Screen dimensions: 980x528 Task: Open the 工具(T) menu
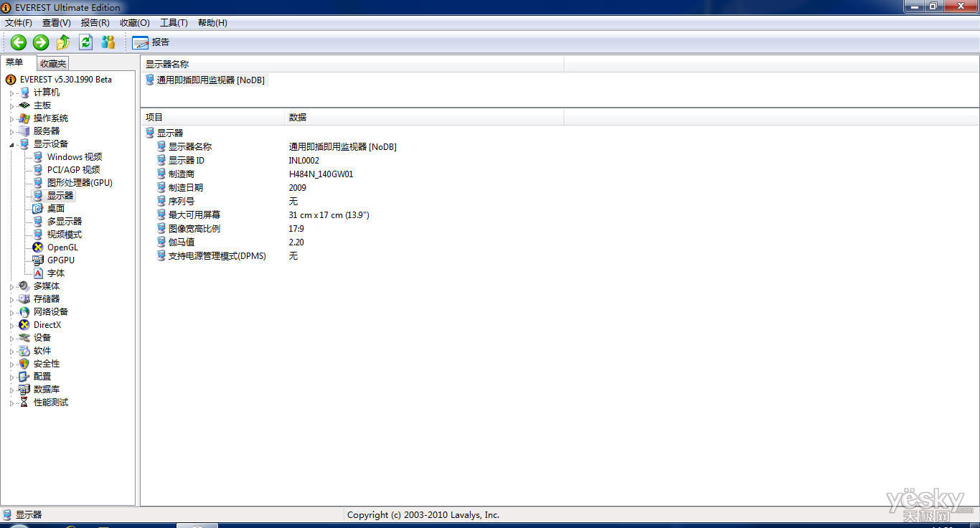coord(173,23)
